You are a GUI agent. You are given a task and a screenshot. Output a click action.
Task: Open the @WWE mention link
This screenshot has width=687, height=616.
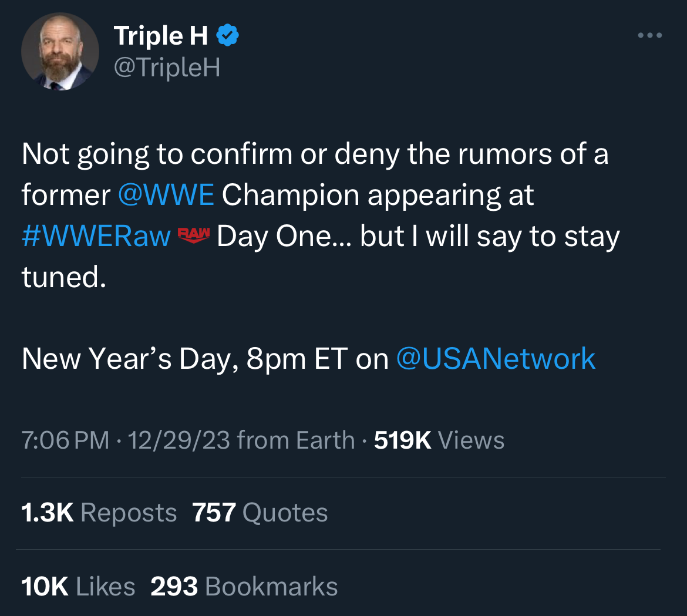click(x=166, y=195)
